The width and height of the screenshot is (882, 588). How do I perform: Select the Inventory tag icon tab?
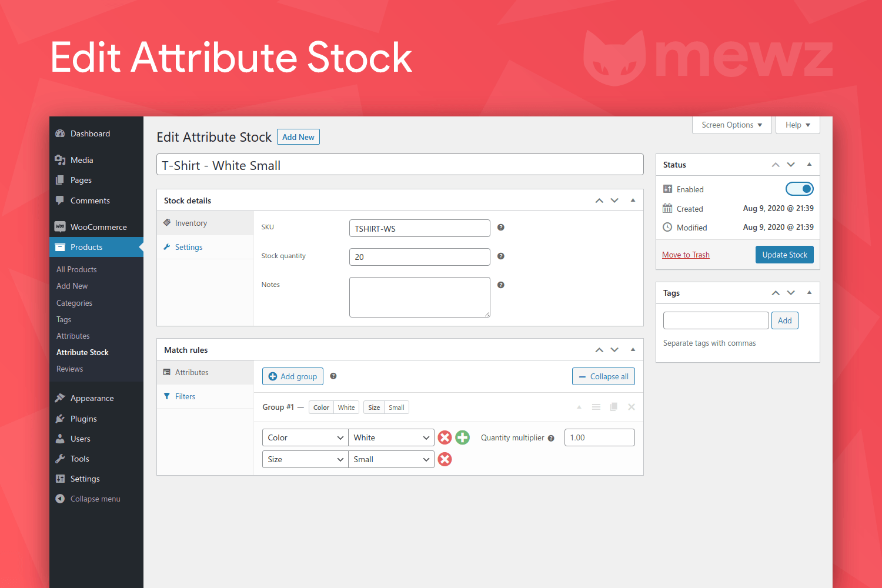coord(167,223)
